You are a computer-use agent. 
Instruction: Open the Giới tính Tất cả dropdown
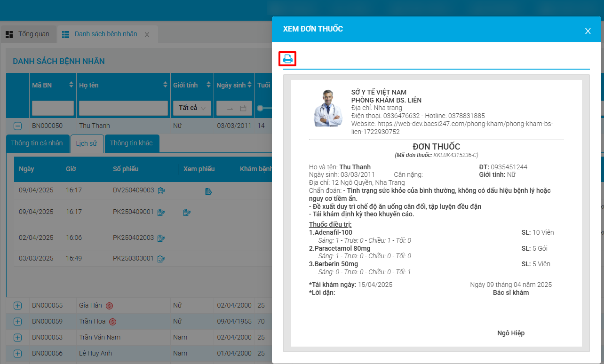192,108
